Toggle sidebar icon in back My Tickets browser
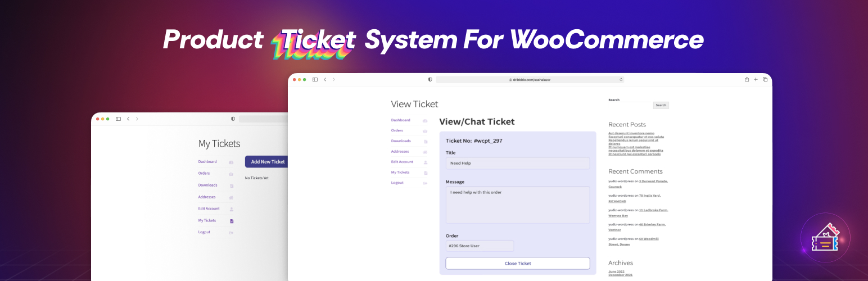 (x=118, y=119)
